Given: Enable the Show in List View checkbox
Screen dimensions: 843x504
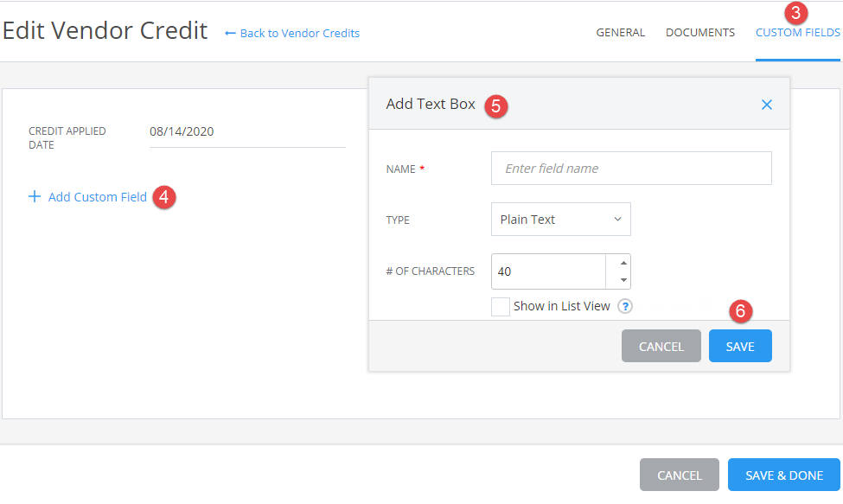Looking at the screenshot, I should (x=501, y=307).
